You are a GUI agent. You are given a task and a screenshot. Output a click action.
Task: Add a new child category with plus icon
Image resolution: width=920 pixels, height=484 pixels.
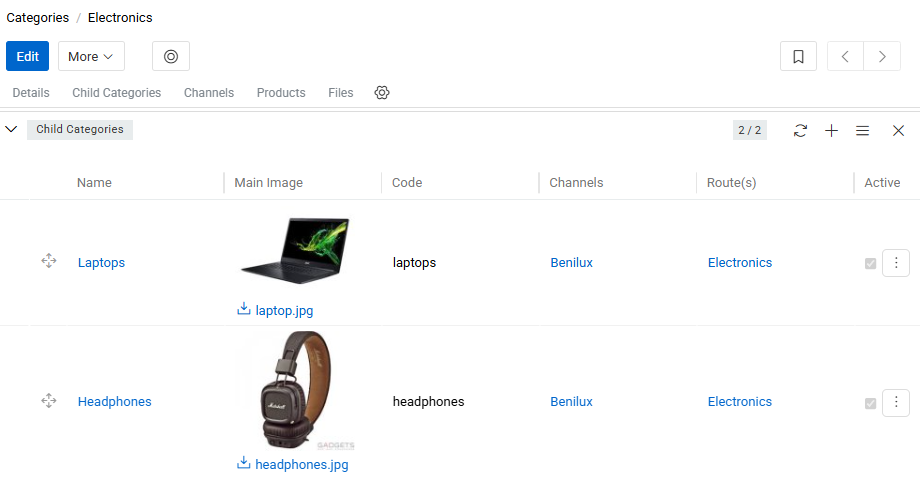pos(831,130)
